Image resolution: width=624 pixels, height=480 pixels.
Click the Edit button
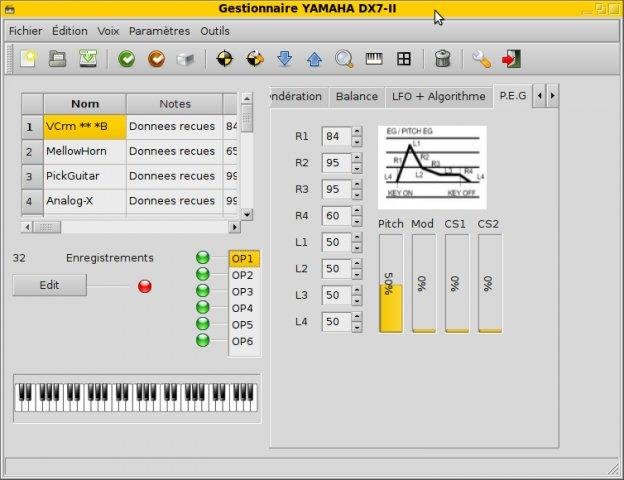tap(49, 285)
